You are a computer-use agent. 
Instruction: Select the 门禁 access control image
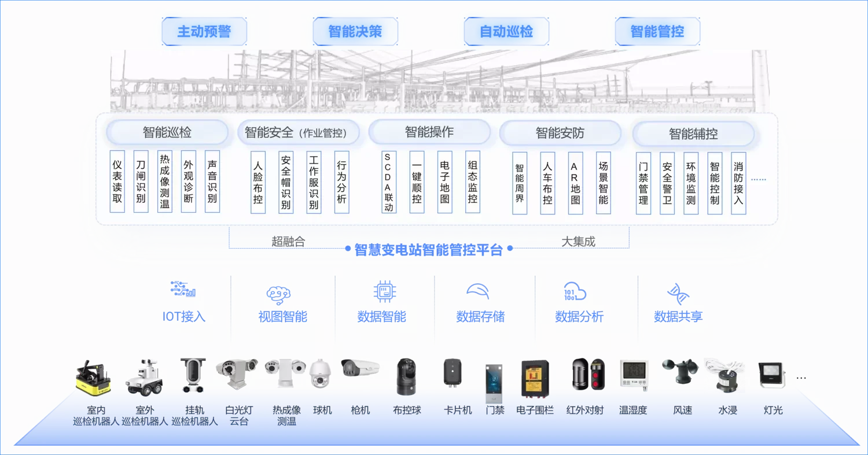click(x=494, y=384)
